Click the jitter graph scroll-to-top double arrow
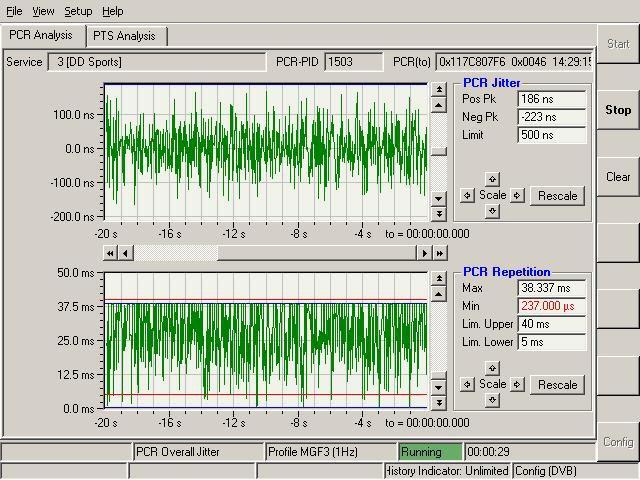Screen dimensions: 640x480 pos(438,90)
